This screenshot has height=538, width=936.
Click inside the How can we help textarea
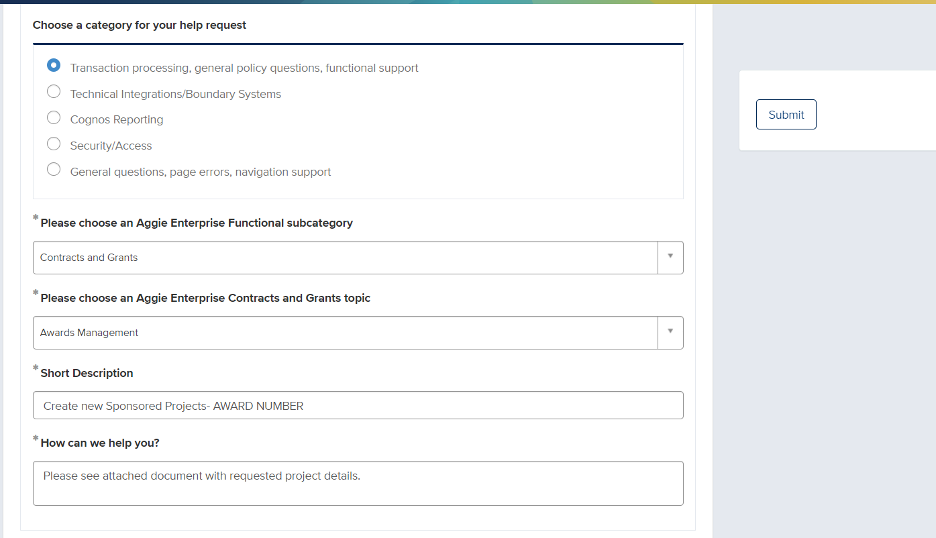pyautogui.click(x=358, y=483)
